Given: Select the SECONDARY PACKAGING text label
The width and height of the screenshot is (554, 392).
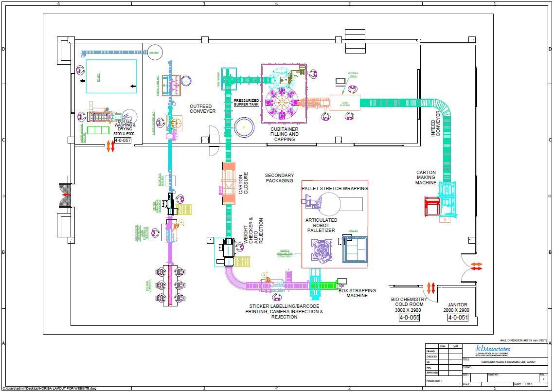Looking at the screenshot, I should pos(279,178).
